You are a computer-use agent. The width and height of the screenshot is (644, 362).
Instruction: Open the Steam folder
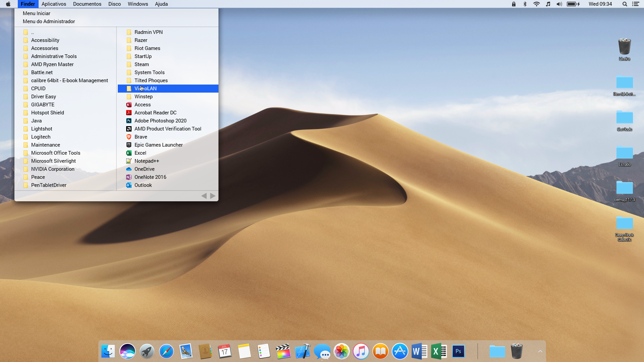pos(168,64)
